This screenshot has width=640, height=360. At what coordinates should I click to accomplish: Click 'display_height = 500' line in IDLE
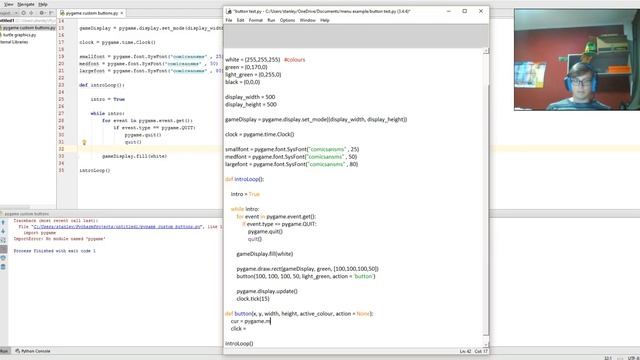pos(251,104)
